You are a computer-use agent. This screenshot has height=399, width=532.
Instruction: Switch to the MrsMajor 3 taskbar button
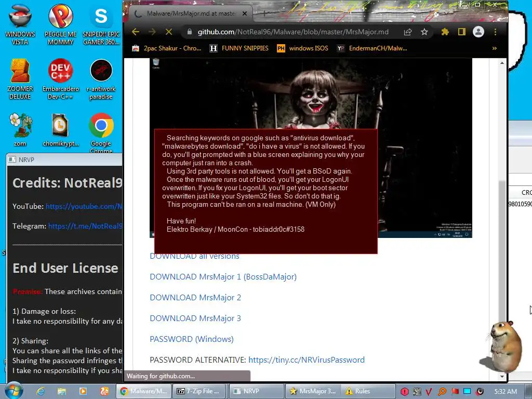click(313, 391)
